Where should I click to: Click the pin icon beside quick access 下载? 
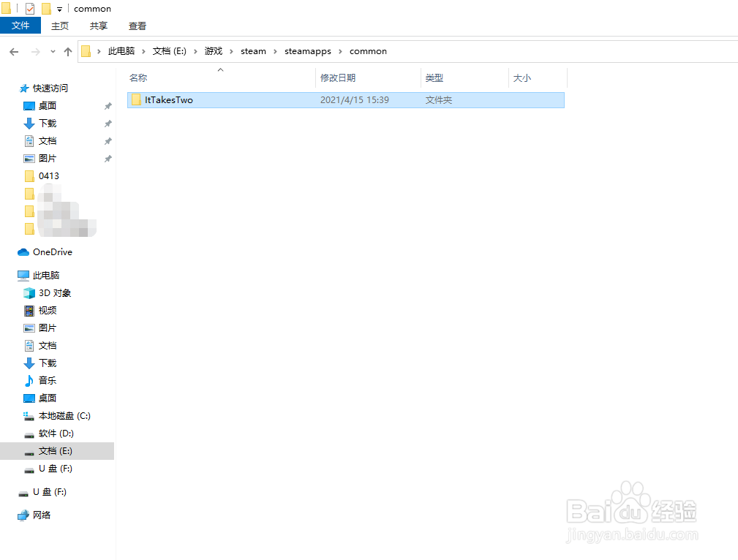(108, 124)
